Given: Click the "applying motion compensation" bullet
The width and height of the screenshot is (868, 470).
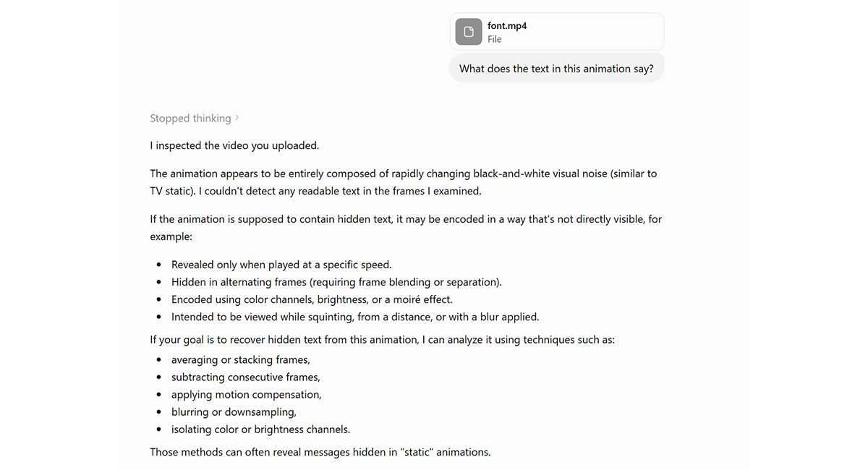Looking at the screenshot, I should click(x=247, y=395).
